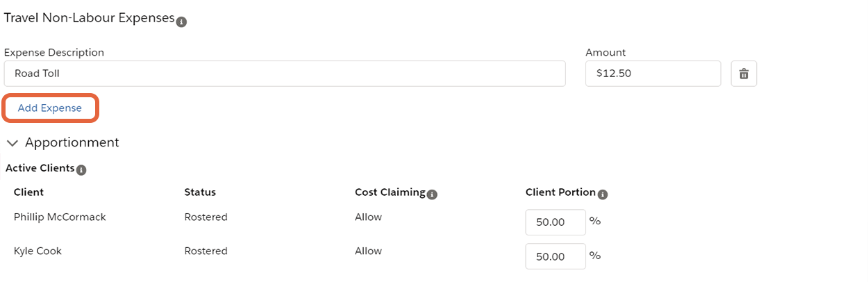Click the Status column header
The image size is (868, 282).
tap(200, 192)
